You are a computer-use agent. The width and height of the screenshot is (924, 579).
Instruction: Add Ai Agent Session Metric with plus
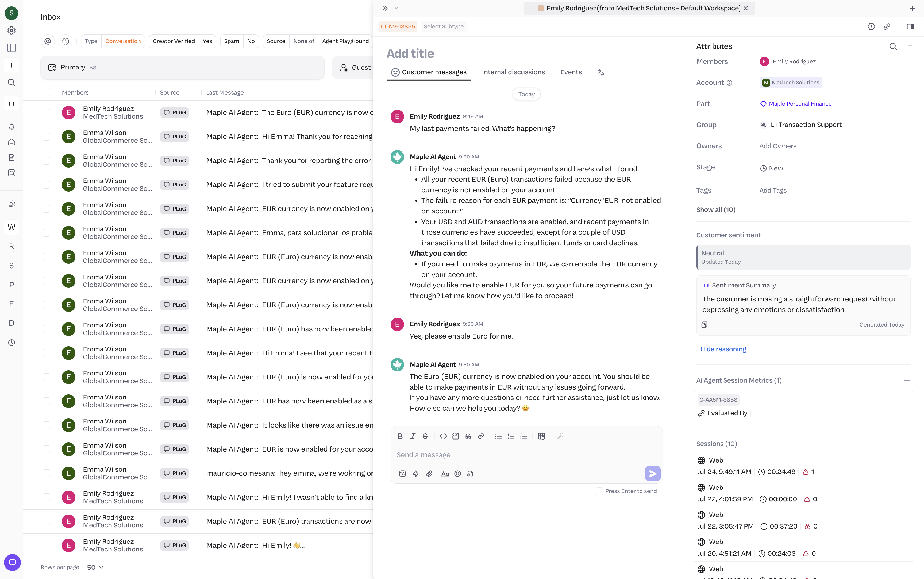[907, 381]
